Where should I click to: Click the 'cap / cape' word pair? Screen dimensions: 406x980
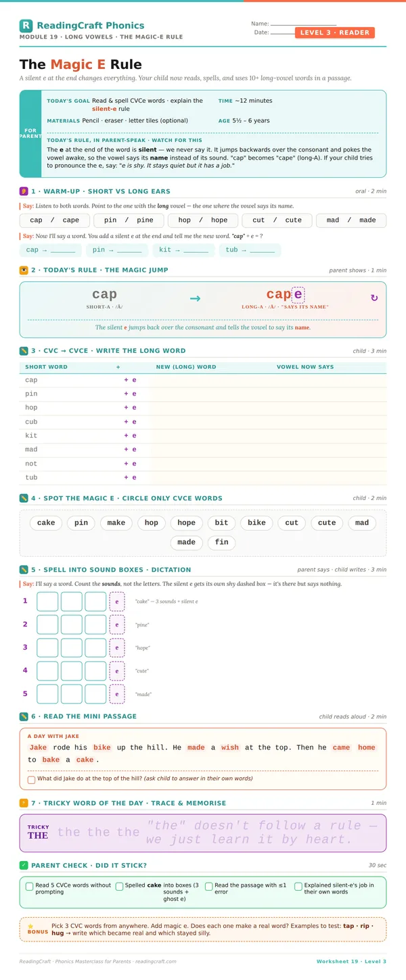55,220
